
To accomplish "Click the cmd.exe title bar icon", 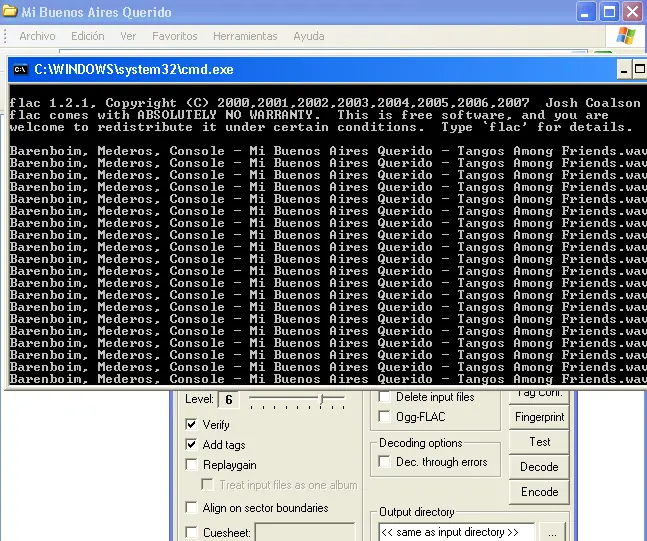I will click(x=20, y=69).
